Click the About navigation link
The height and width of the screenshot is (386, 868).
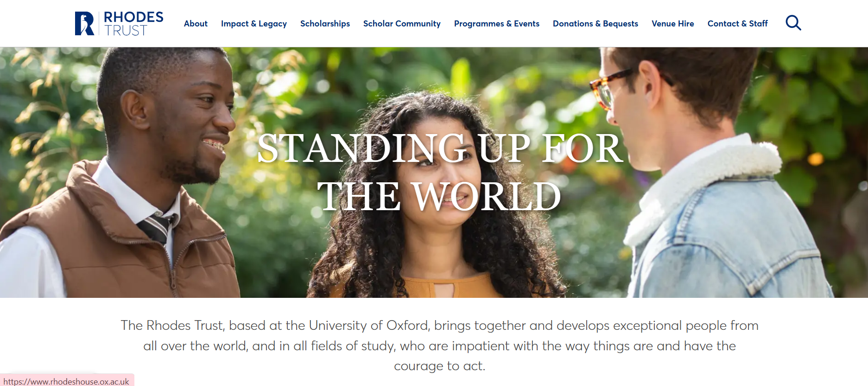(x=196, y=23)
